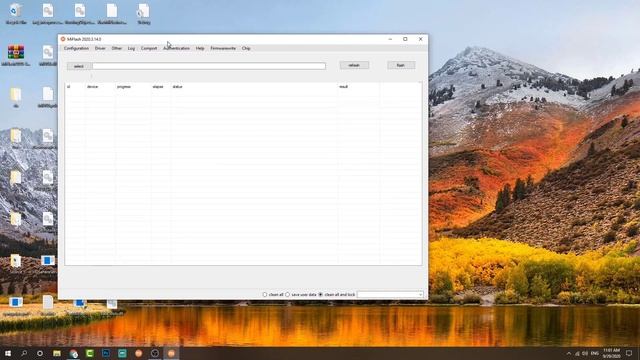Click the status column header

pyautogui.click(x=177, y=87)
